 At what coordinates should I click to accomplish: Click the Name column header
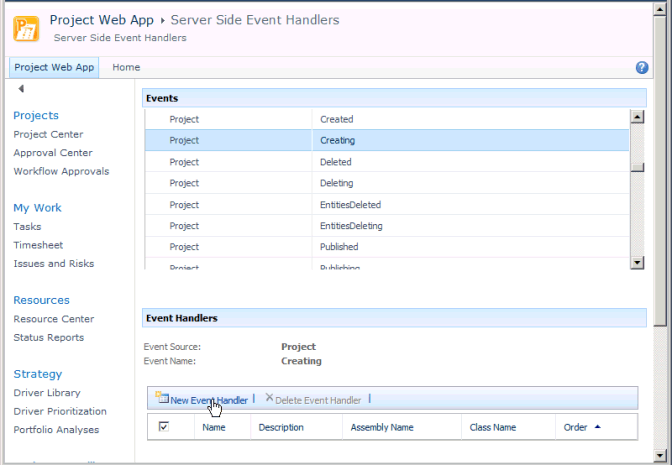(x=213, y=427)
